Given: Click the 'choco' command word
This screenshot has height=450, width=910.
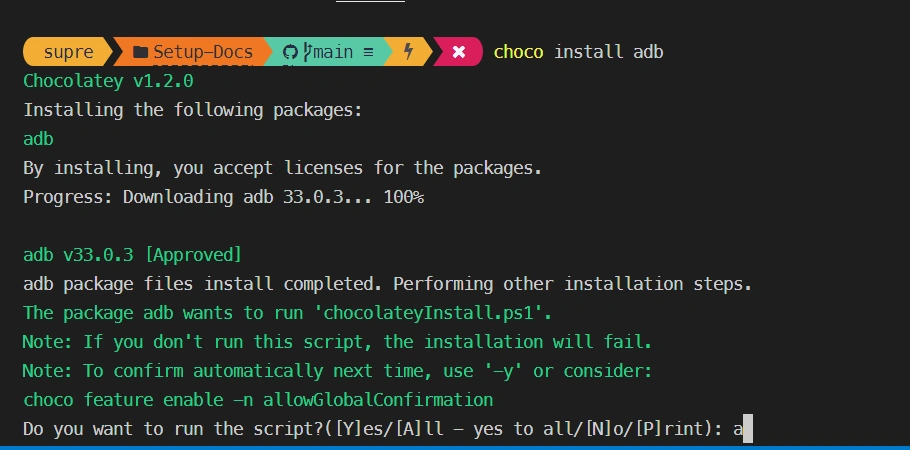Looking at the screenshot, I should [518, 51].
